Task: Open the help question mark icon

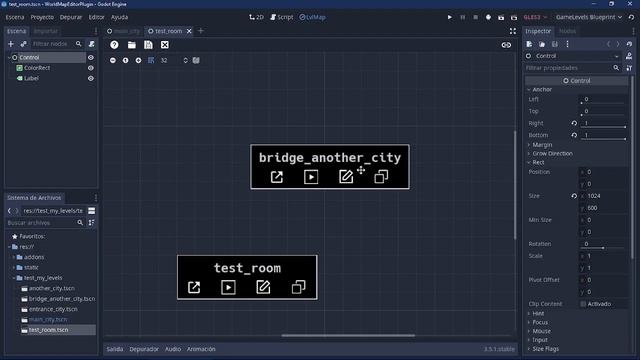Action: [x=114, y=45]
